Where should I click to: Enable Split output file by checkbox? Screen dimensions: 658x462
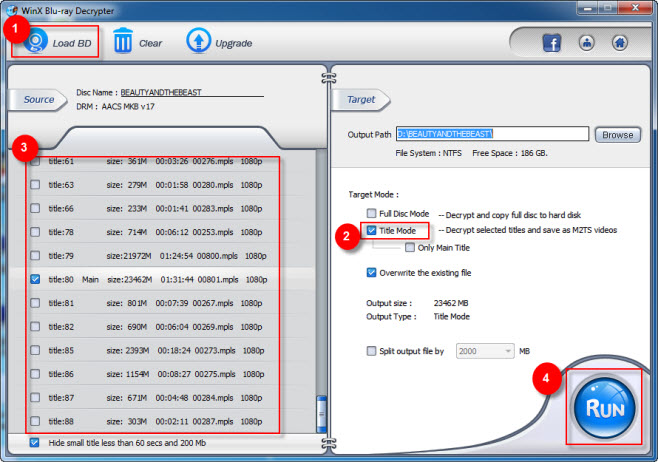(371, 350)
